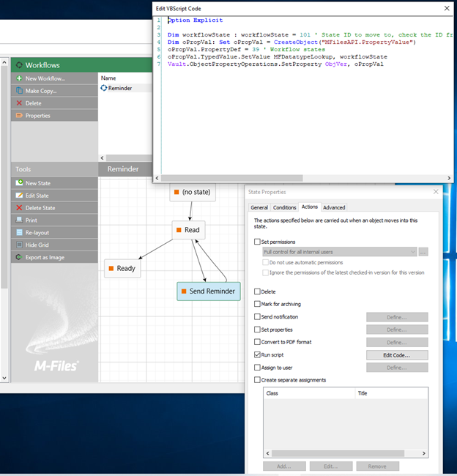Select the Send Reminder state node
Screen dimensions: 457x476
(x=209, y=291)
